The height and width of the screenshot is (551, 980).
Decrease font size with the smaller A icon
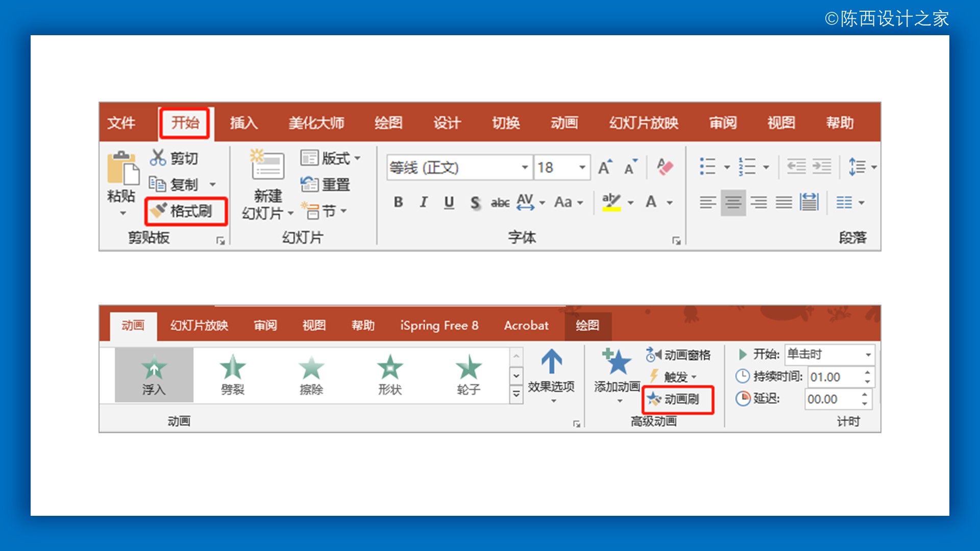pyautogui.click(x=631, y=167)
